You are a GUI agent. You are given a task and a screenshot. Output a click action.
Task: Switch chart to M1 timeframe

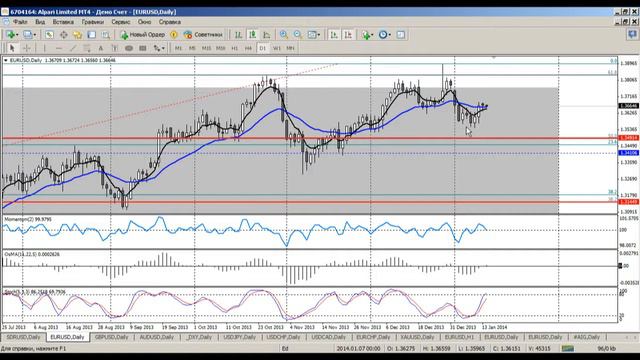point(178,48)
